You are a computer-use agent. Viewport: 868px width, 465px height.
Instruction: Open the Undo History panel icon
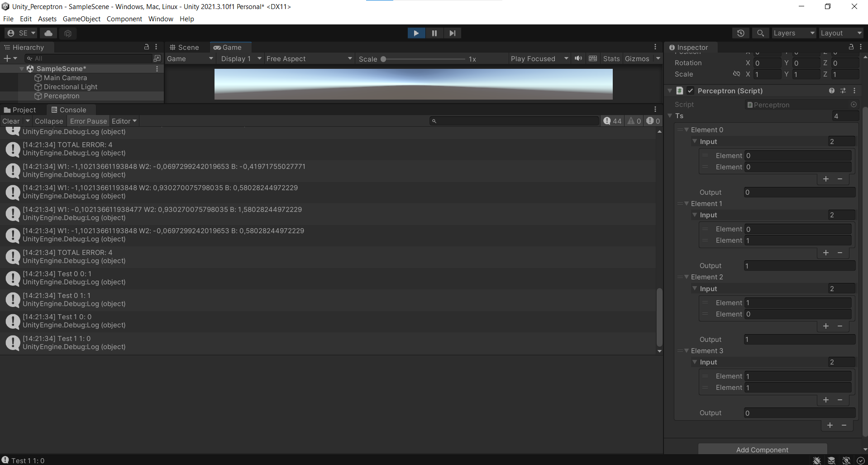[741, 33]
